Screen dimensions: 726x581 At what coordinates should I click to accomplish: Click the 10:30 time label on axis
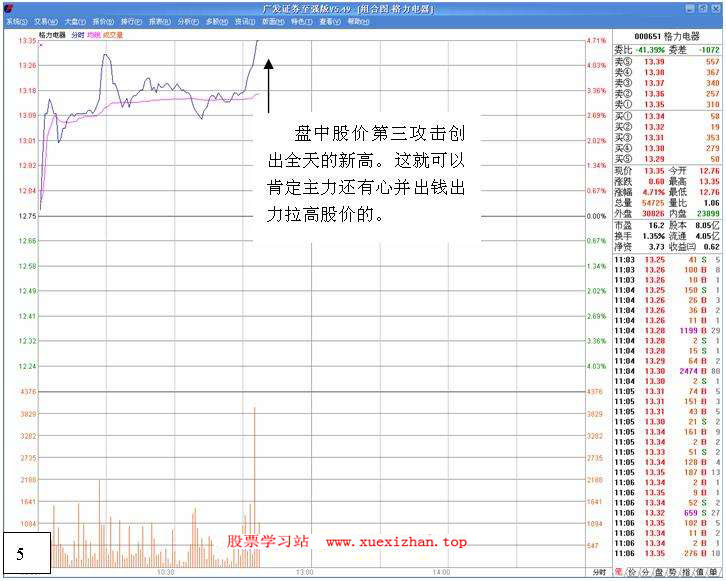click(x=166, y=572)
